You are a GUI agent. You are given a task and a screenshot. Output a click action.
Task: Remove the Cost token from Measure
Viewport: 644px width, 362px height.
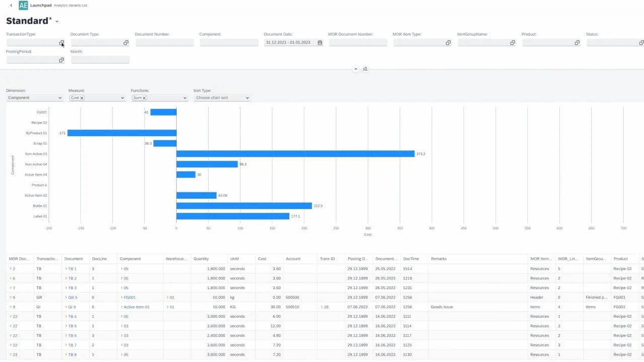pos(82,98)
